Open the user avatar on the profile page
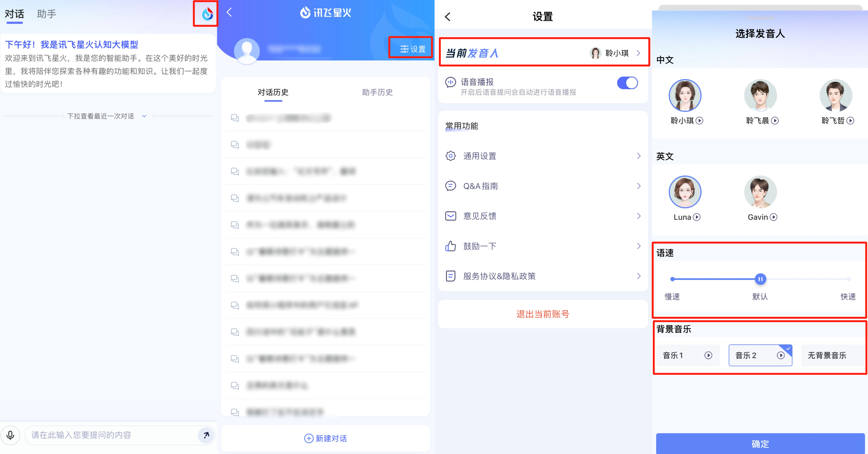Image resolution: width=868 pixels, height=454 pixels. (x=247, y=51)
